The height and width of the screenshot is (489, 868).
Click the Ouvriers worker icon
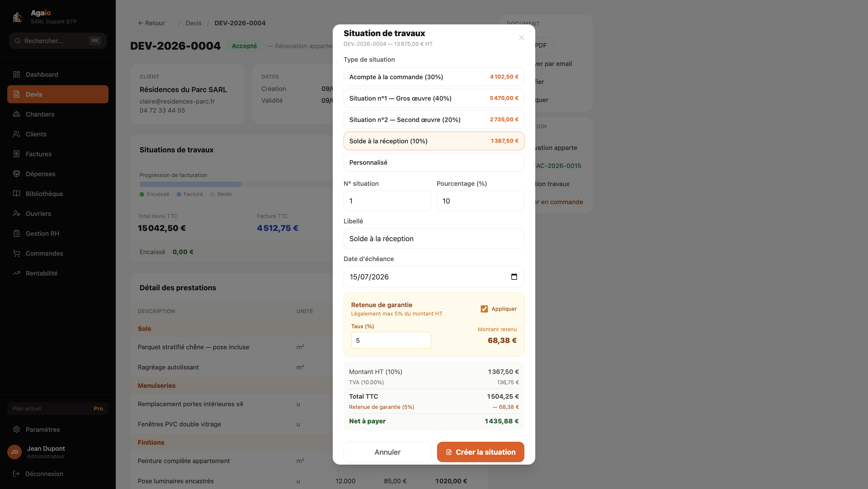(x=17, y=213)
